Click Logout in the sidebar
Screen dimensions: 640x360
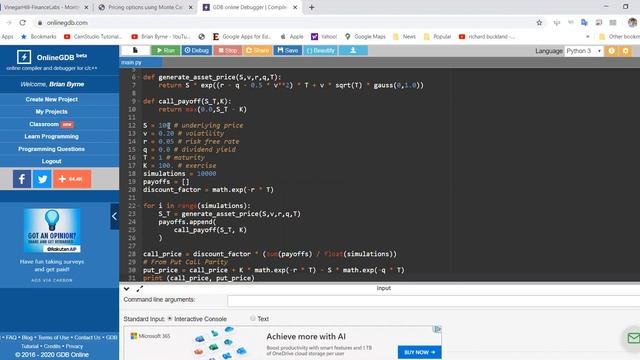click(x=51, y=161)
